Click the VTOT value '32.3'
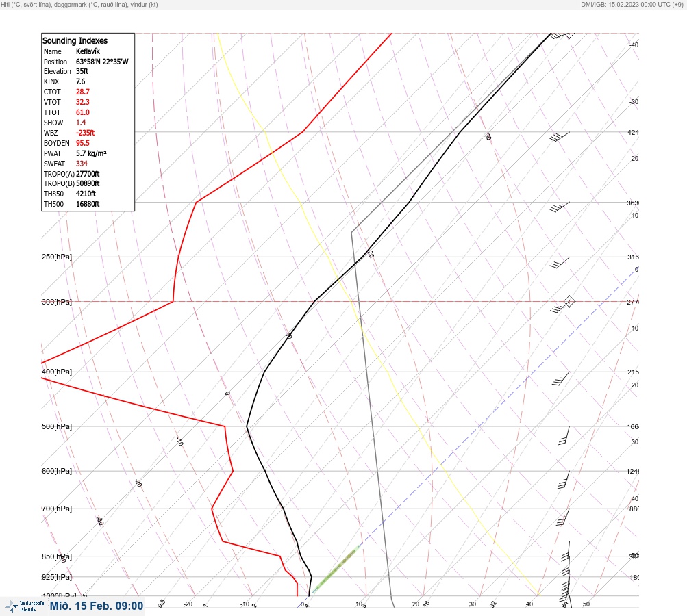 (83, 102)
